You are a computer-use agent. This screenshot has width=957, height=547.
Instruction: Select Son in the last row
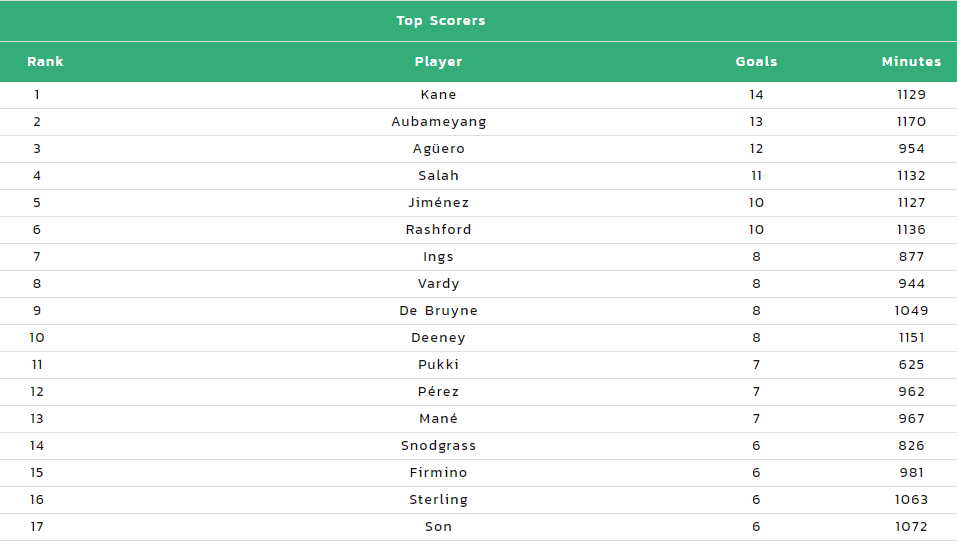(438, 527)
